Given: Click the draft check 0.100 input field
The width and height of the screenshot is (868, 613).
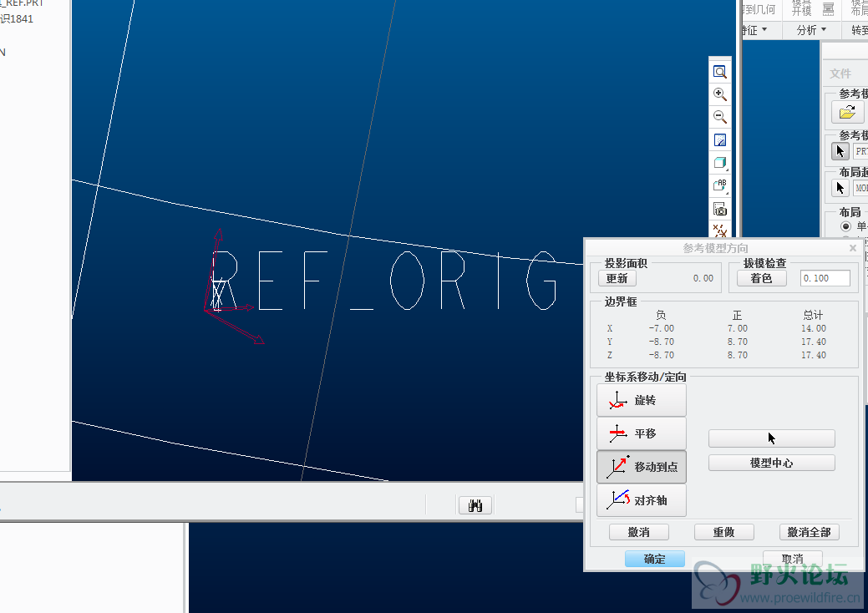Looking at the screenshot, I should pos(825,278).
